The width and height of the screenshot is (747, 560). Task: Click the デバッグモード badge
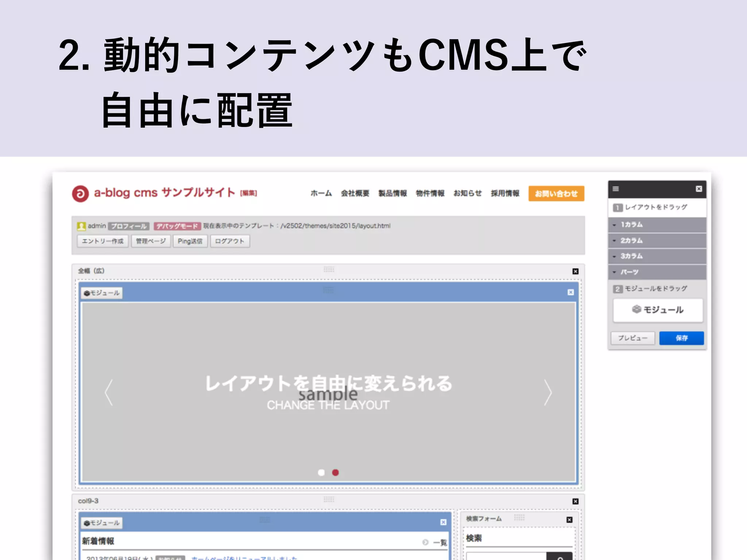pos(177,226)
